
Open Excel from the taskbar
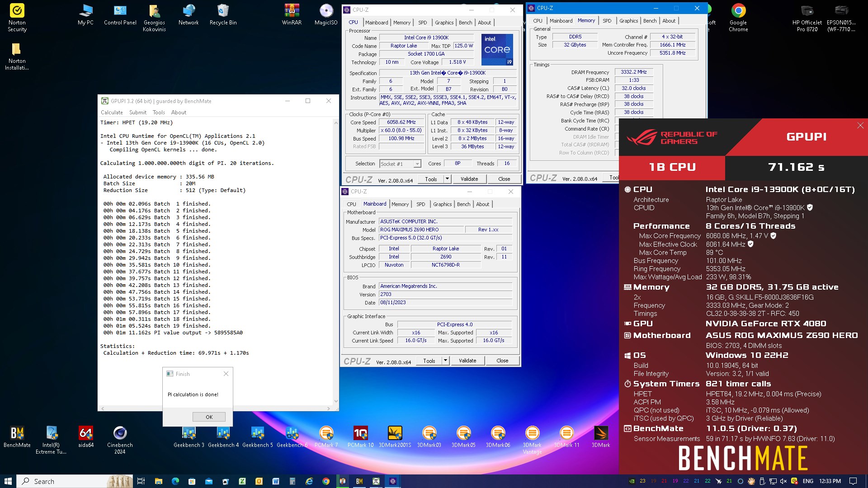tap(242, 481)
